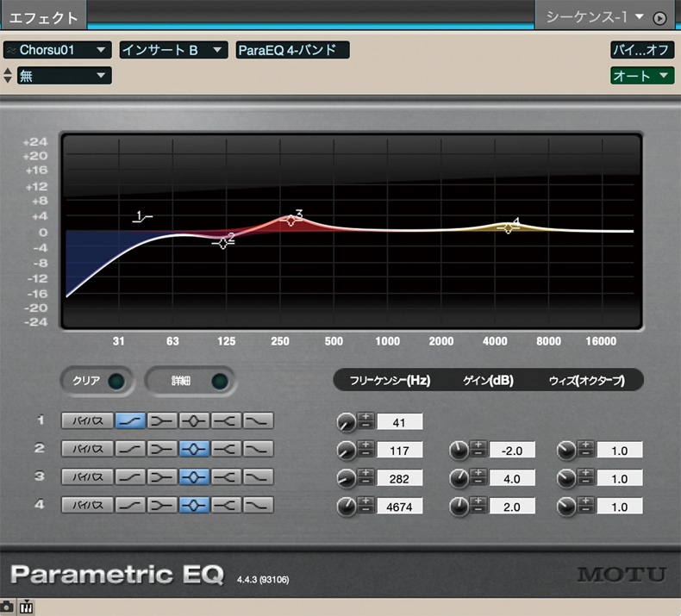This screenshot has width=681, height=616.
Task: Select high-pass filter type for band 3
Action: click(130, 477)
